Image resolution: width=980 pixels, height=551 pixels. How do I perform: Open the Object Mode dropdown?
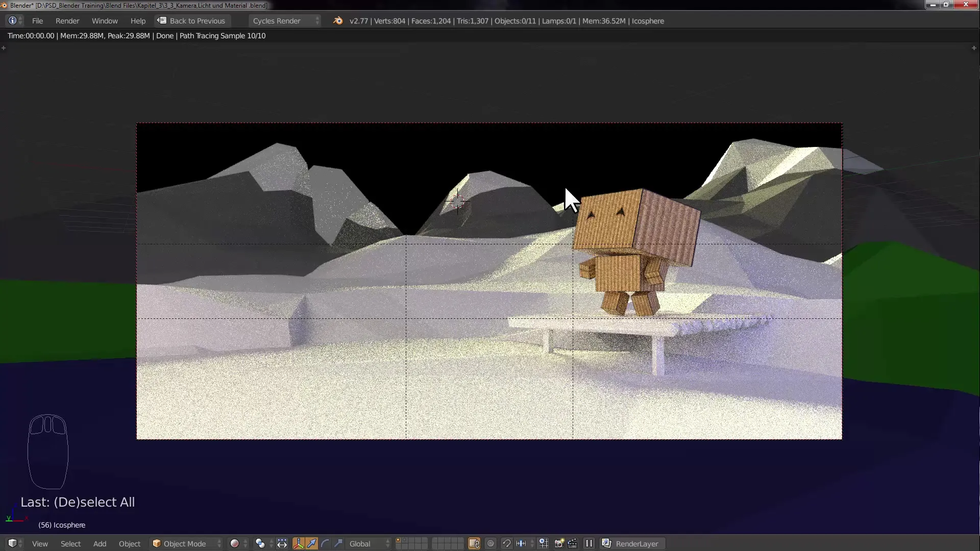[187, 544]
